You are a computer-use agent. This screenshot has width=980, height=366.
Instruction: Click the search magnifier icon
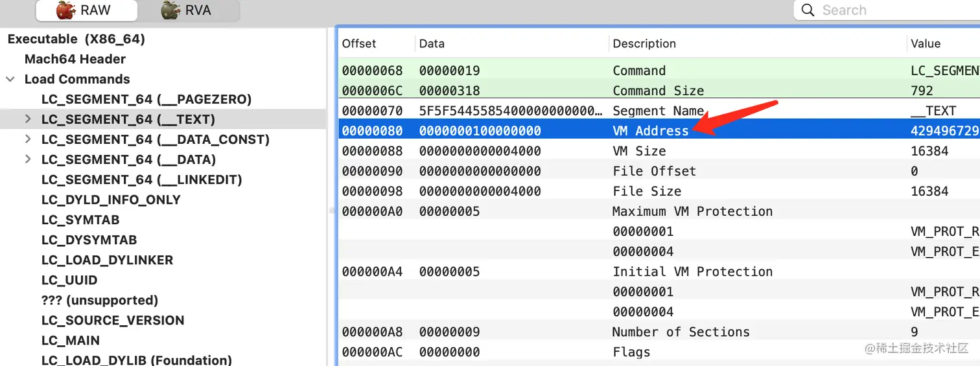[808, 10]
